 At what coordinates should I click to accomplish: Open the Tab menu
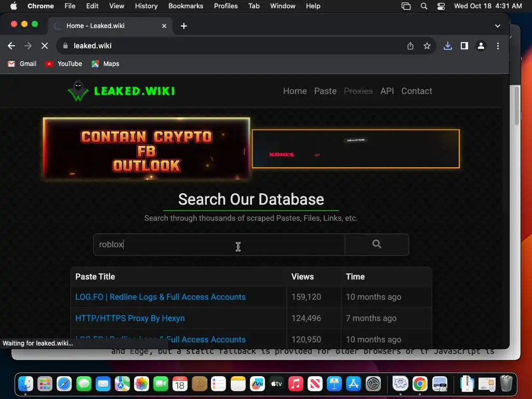[254, 6]
